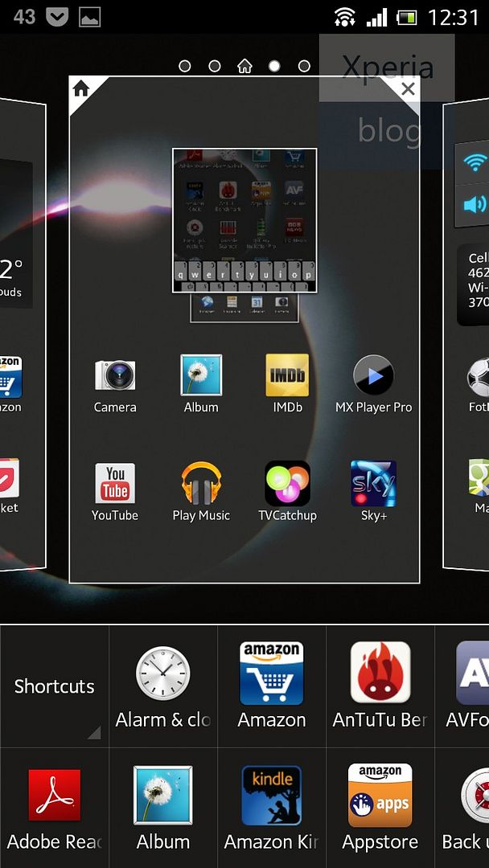
Task: Jump to the home pane indicator
Action: coord(244,67)
